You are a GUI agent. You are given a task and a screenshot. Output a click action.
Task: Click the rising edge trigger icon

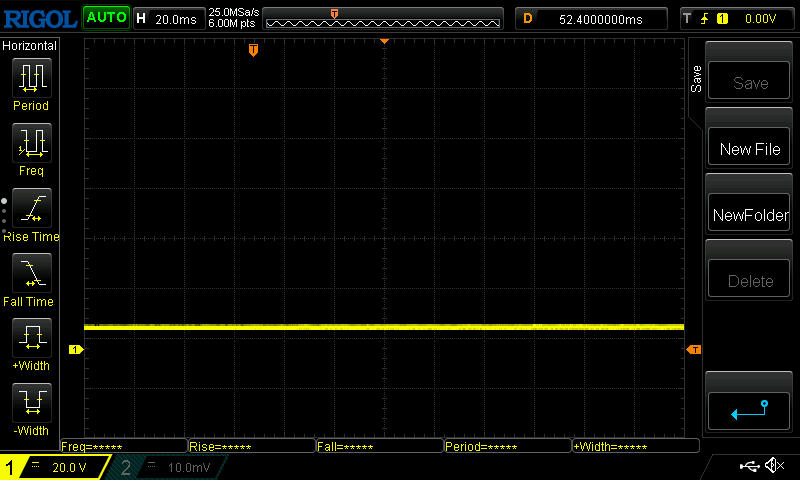tap(705, 19)
